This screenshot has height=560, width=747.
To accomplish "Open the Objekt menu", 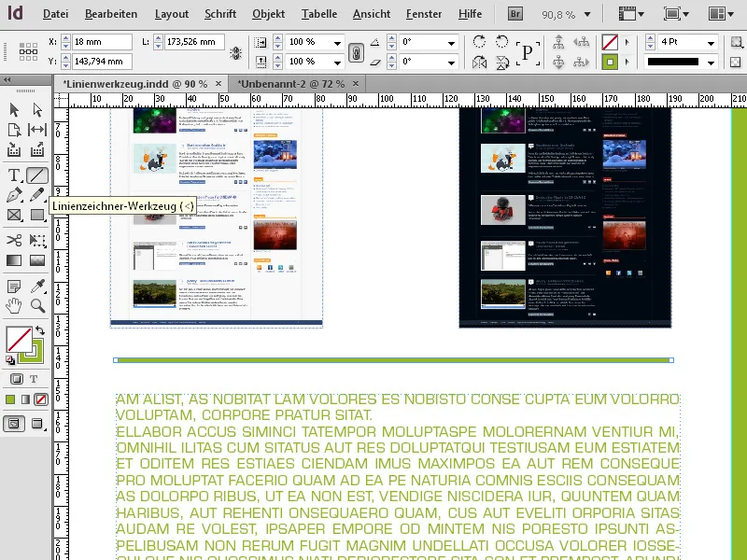I will tap(268, 14).
